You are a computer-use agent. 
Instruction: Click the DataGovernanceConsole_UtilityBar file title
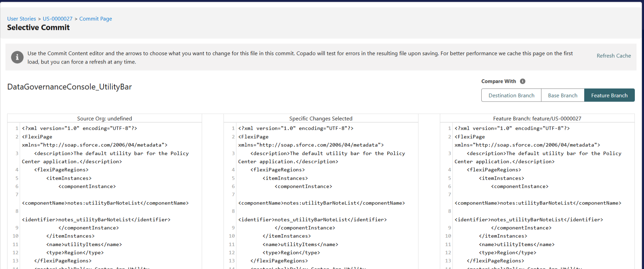click(x=69, y=87)
